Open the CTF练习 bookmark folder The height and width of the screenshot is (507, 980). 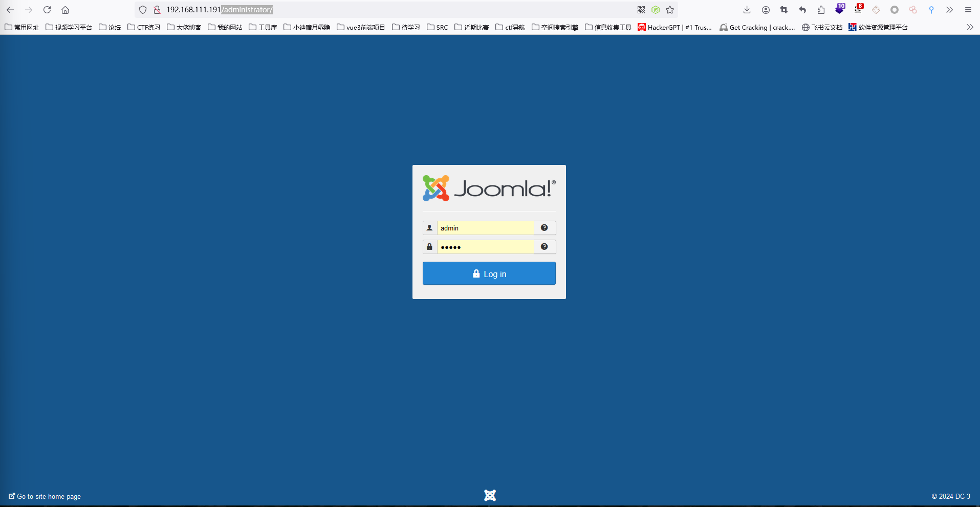(144, 27)
